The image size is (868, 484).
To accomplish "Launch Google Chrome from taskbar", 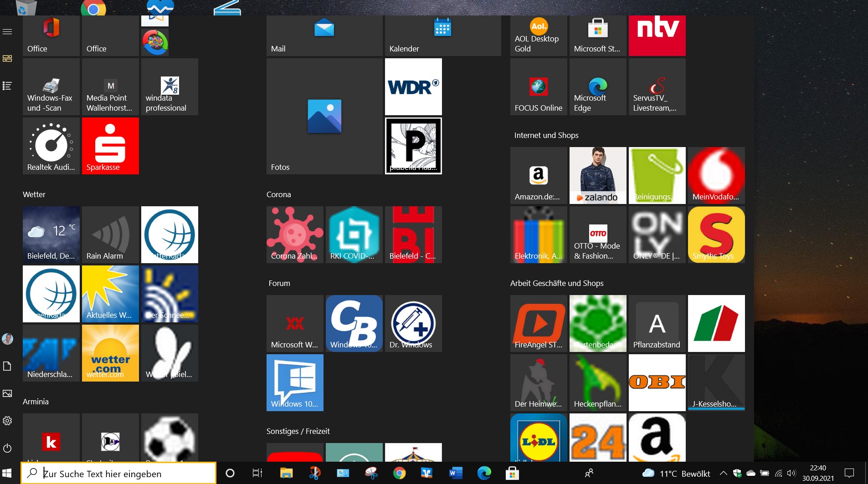I will (x=400, y=474).
